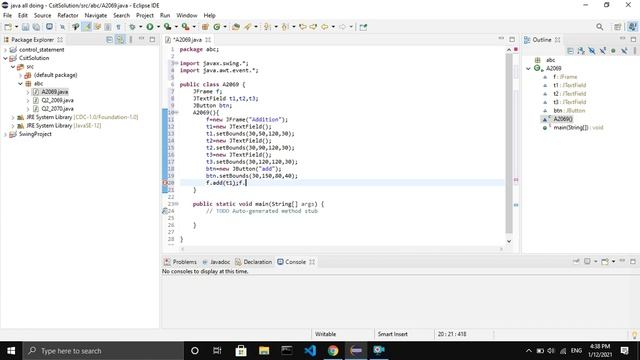
Task: Click the New file toolbar icon
Action: (8, 27)
